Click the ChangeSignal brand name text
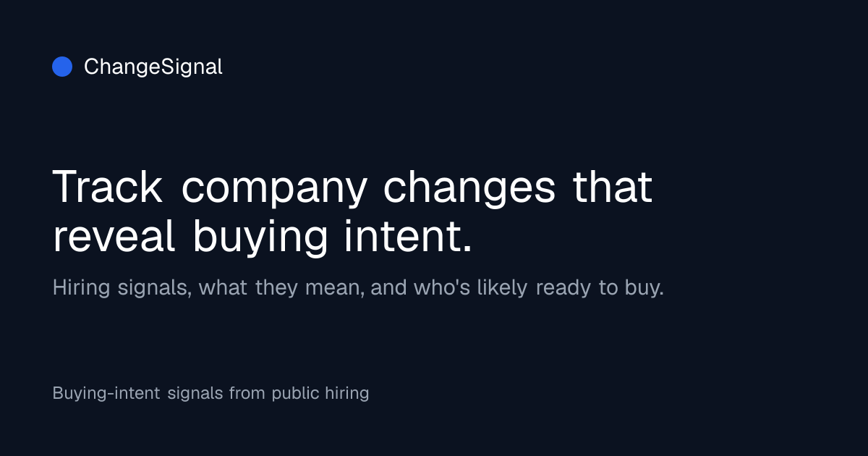The width and height of the screenshot is (868, 456). click(x=153, y=67)
